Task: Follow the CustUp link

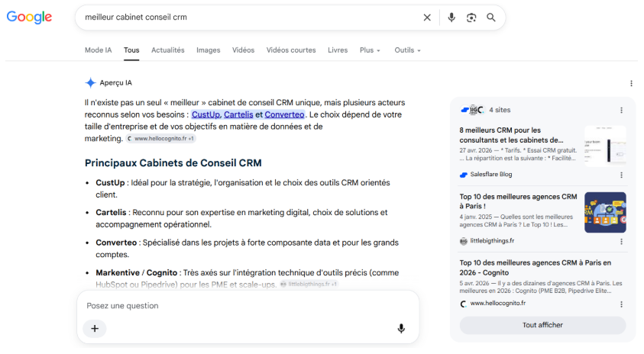Action: pyautogui.click(x=205, y=114)
